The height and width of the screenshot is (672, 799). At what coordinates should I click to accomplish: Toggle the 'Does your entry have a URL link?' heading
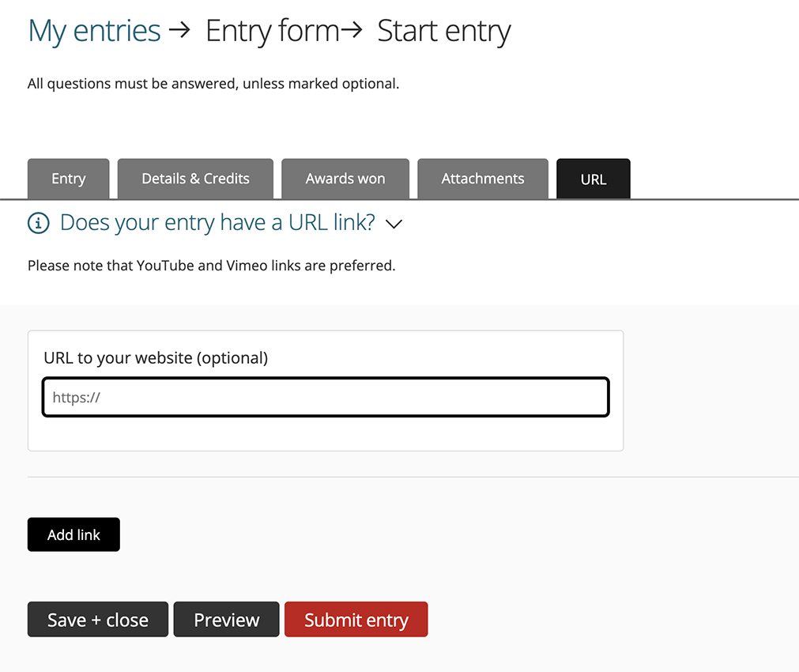coord(217,223)
